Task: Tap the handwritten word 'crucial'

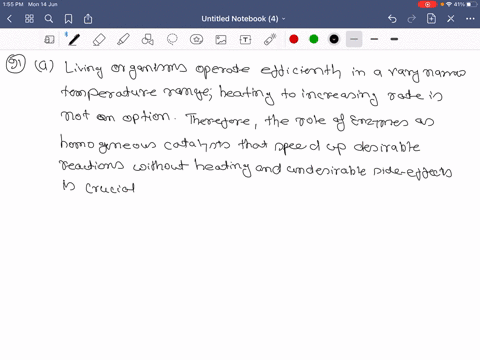Action: tap(110, 188)
